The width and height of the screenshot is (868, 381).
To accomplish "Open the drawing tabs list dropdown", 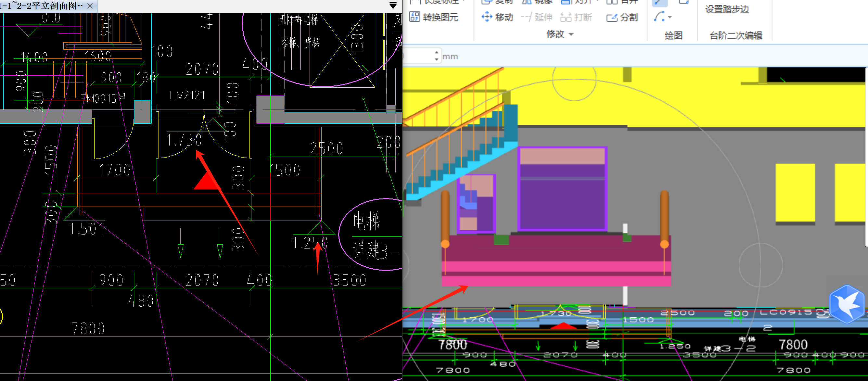I will [392, 6].
